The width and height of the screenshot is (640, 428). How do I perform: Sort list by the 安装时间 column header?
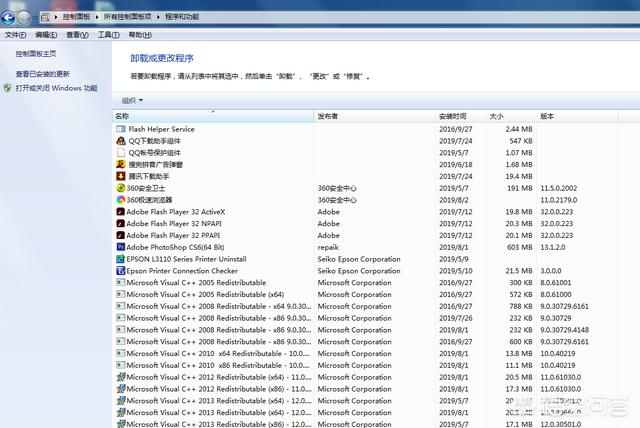[460, 116]
